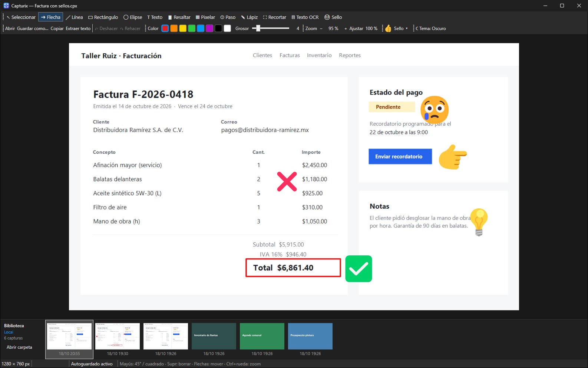Select the Seleccionar tool
Viewport: 588px width, 368px height.
[21, 17]
